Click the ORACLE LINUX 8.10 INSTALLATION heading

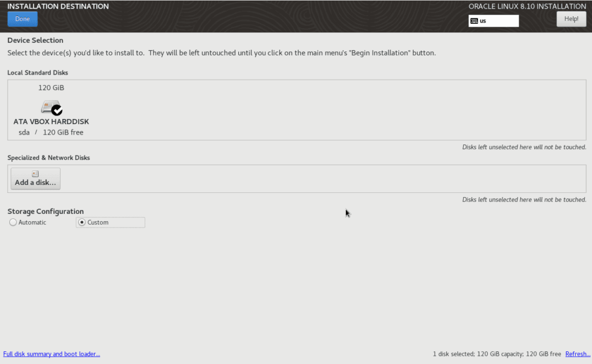[x=527, y=6]
